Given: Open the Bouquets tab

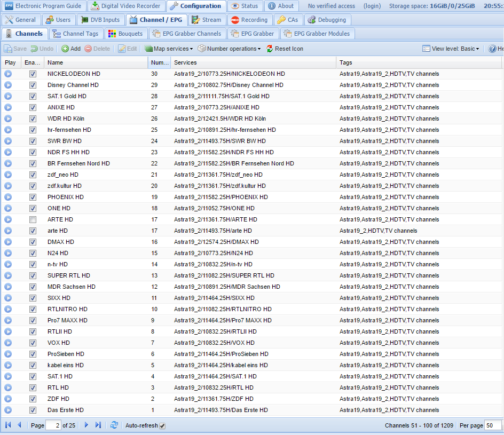Looking at the screenshot, I should coord(126,34).
